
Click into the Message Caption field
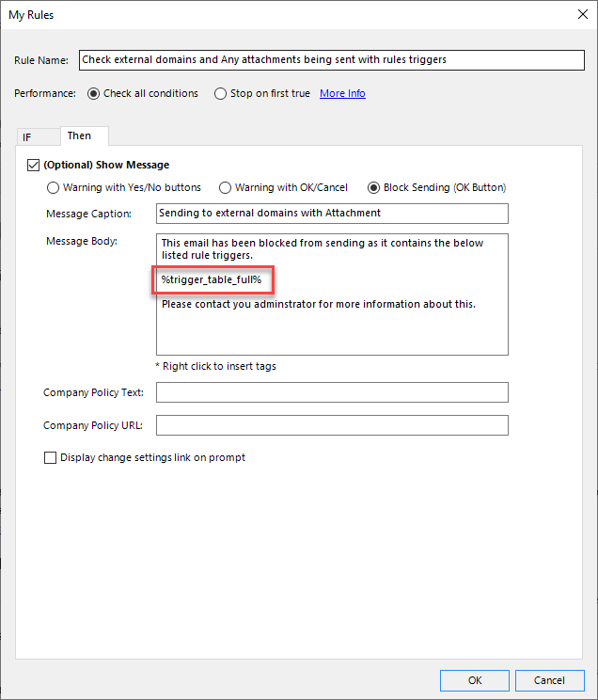tap(332, 214)
